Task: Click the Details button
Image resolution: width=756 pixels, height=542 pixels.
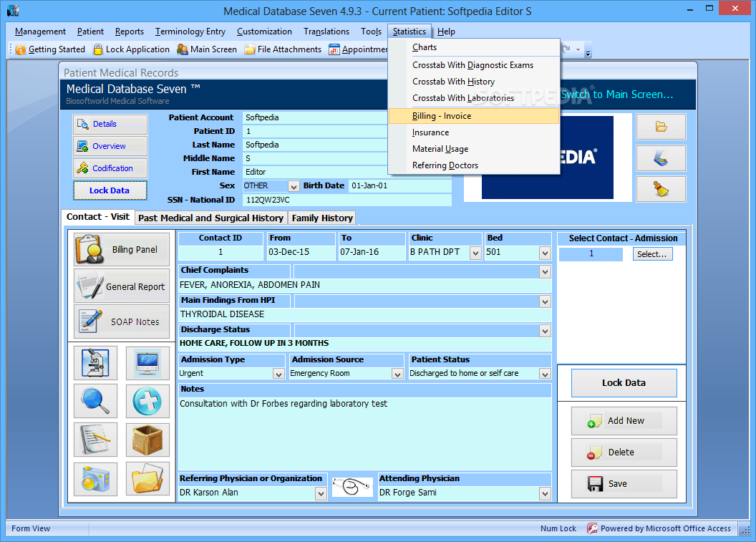Action: 110,124
